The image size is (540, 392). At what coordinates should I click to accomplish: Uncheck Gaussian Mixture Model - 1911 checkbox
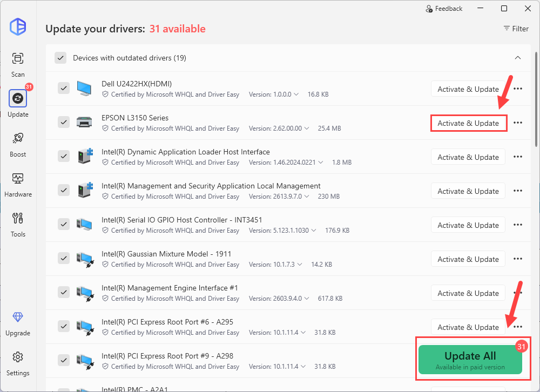pos(64,258)
